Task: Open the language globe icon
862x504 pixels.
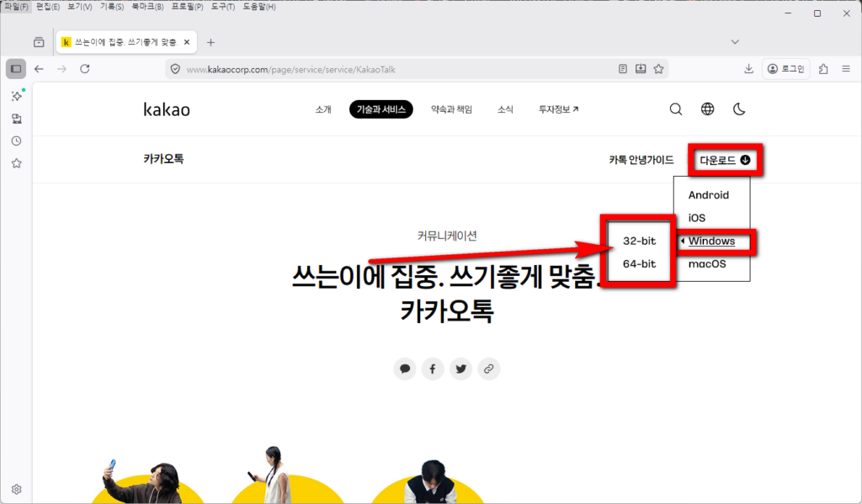Action: [x=707, y=109]
